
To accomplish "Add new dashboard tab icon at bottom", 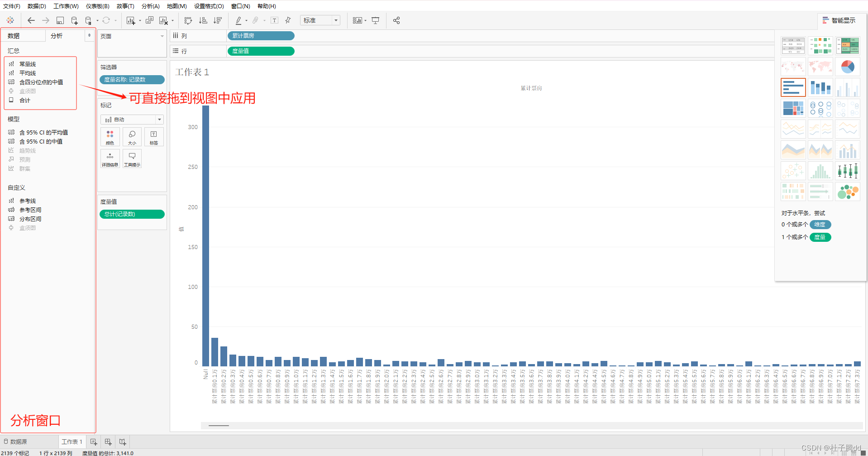I will 108,442.
